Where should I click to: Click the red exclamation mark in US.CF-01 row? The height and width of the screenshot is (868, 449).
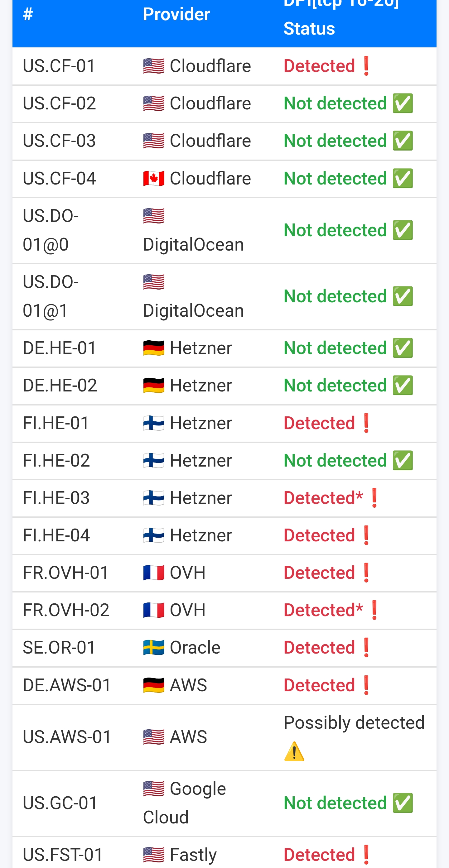366,66
